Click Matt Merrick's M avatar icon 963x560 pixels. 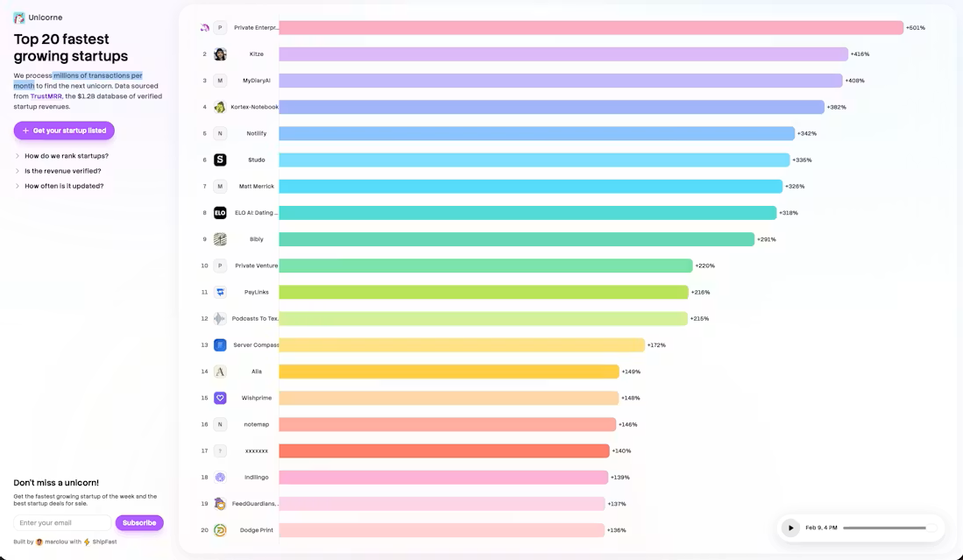click(220, 186)
